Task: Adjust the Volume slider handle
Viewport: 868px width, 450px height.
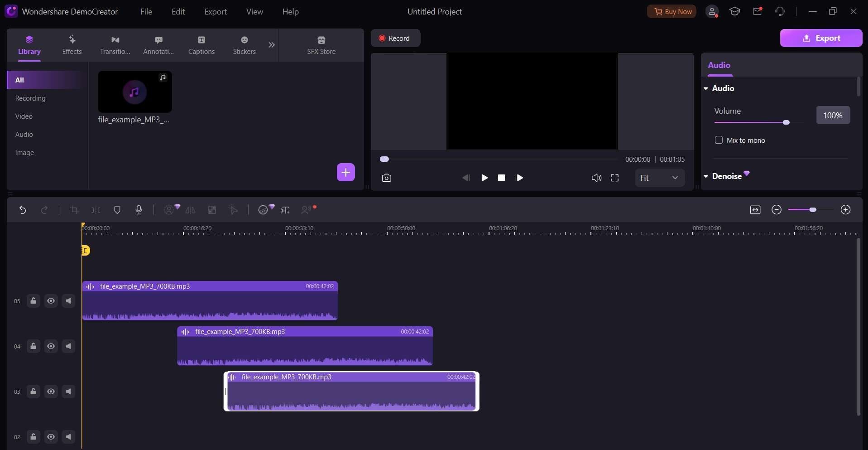Action: point(786,122)
